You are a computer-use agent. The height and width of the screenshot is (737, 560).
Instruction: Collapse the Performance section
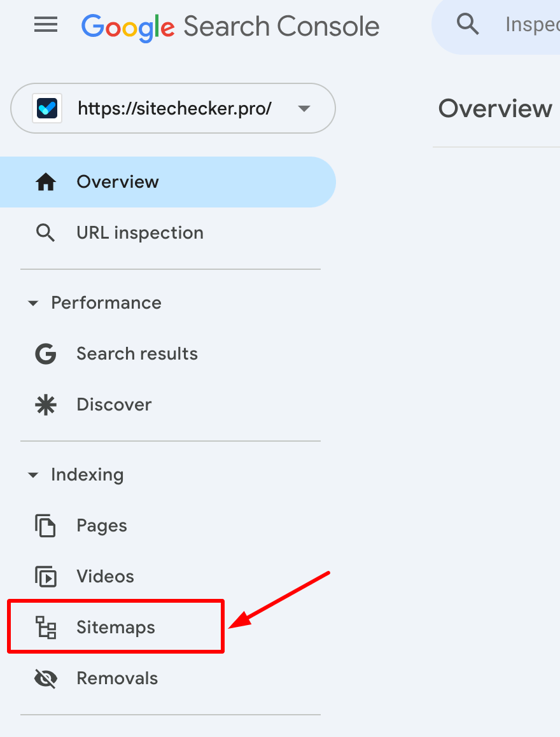click(33, 304)
